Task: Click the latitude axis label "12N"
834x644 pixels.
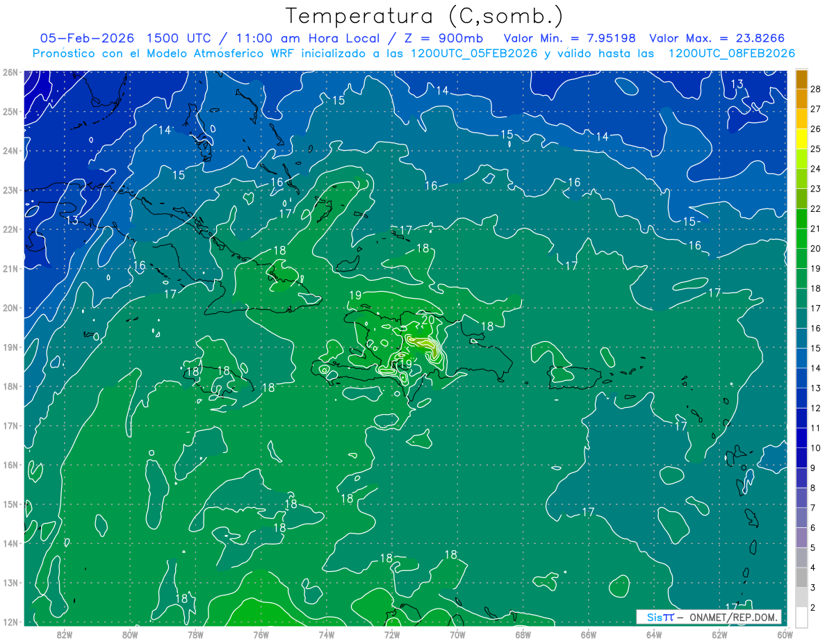Action: [10, 622]
